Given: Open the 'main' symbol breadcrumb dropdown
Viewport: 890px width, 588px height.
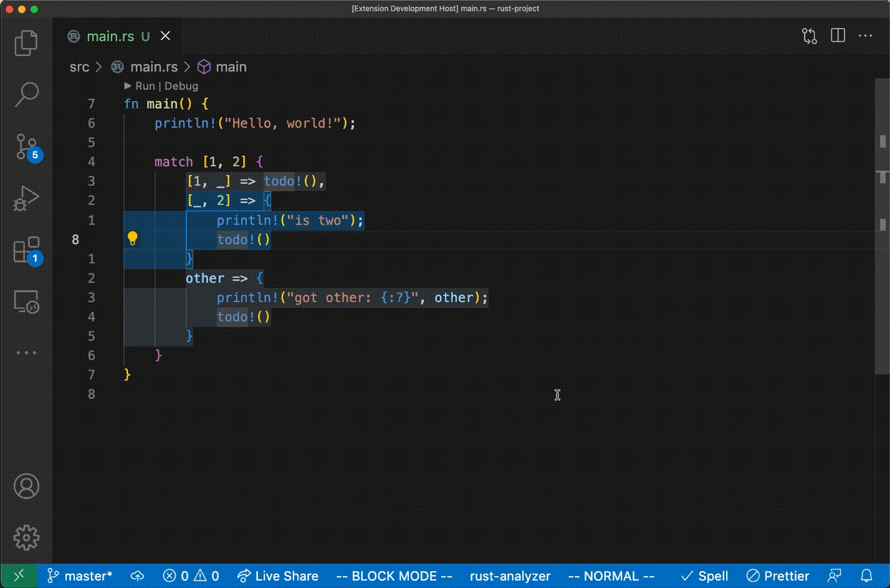Looking at the screenshot, I should click(231, 67).
